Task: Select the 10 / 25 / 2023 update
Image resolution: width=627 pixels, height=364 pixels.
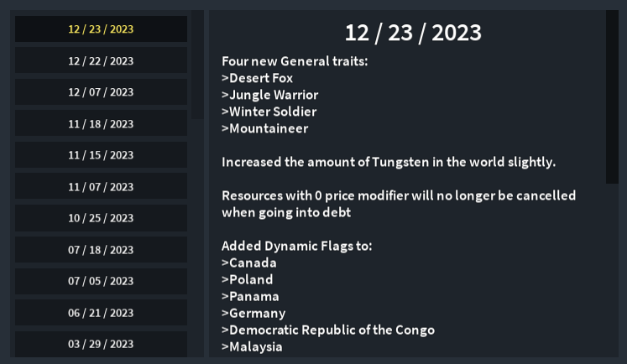Action: coord(101,218)
